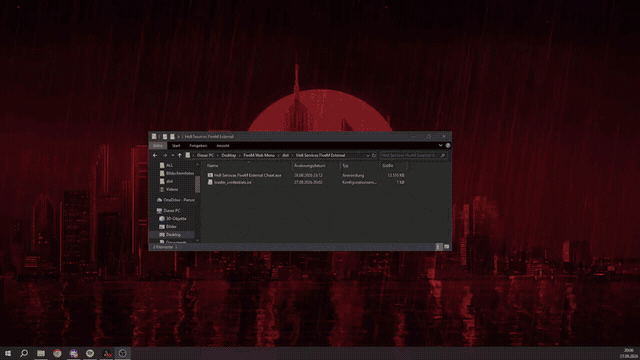The image size is (640, 360).
Task: Open the ALL folder in sidebar
Action: pos(169,165)
